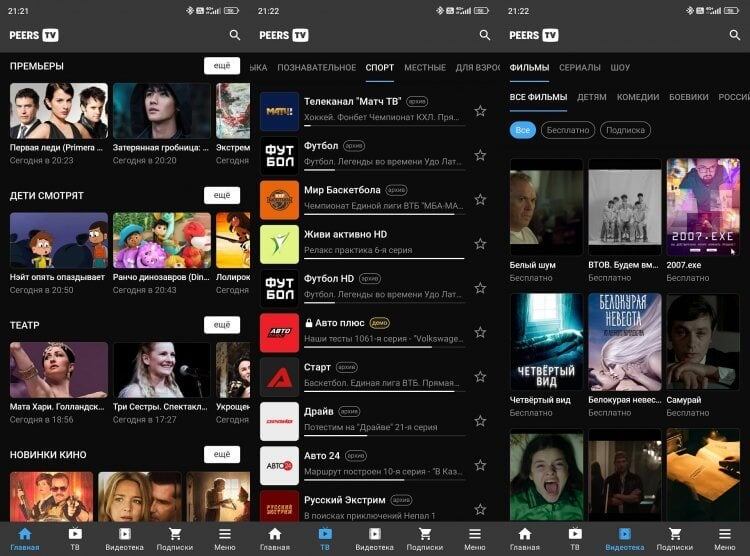Select the БОЕВИКИ film genre tab
Viewport: 750px width, 556px height.
click(x=688, y=97)
